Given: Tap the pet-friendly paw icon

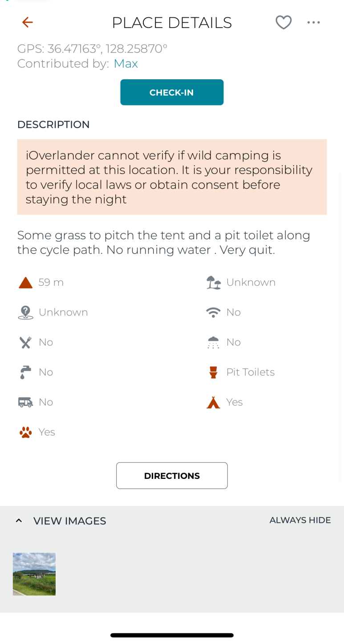Looking at the screenshot, I should tap(26, 432).
